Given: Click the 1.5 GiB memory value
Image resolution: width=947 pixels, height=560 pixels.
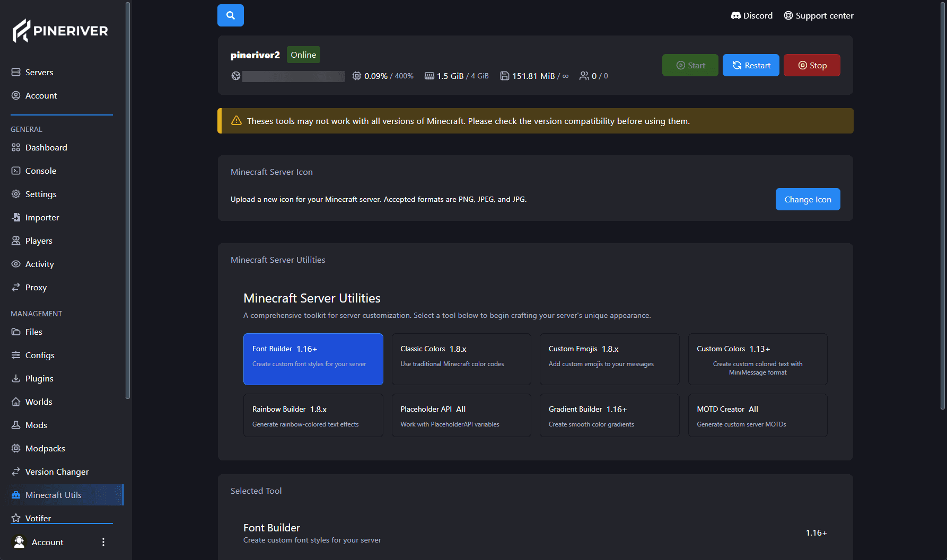Looking at the screenshot, I should click(x=450, y=76).
